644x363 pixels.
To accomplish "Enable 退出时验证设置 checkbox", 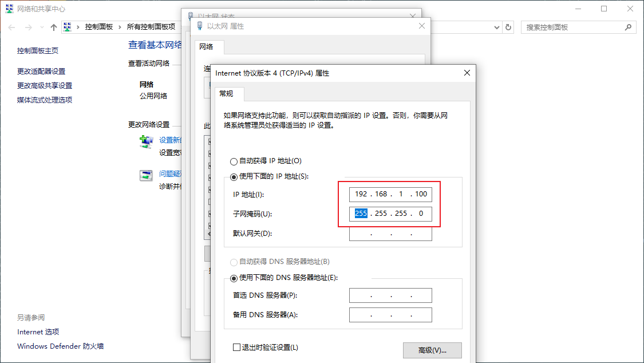I will coord(236,347).
